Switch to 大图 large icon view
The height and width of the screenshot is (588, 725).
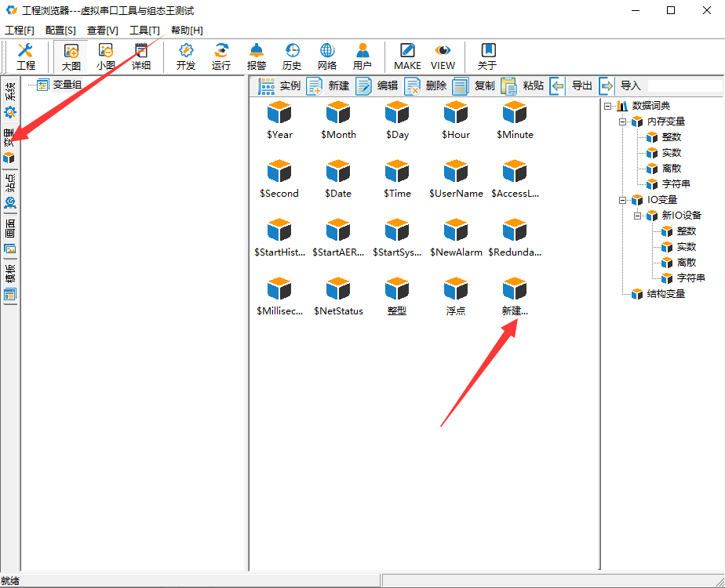pos(71,56)
